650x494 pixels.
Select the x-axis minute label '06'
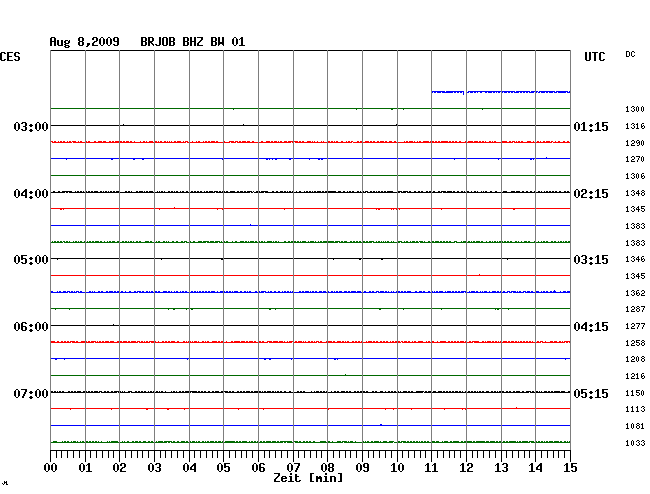pyautogui.click(x=258, y=468)
